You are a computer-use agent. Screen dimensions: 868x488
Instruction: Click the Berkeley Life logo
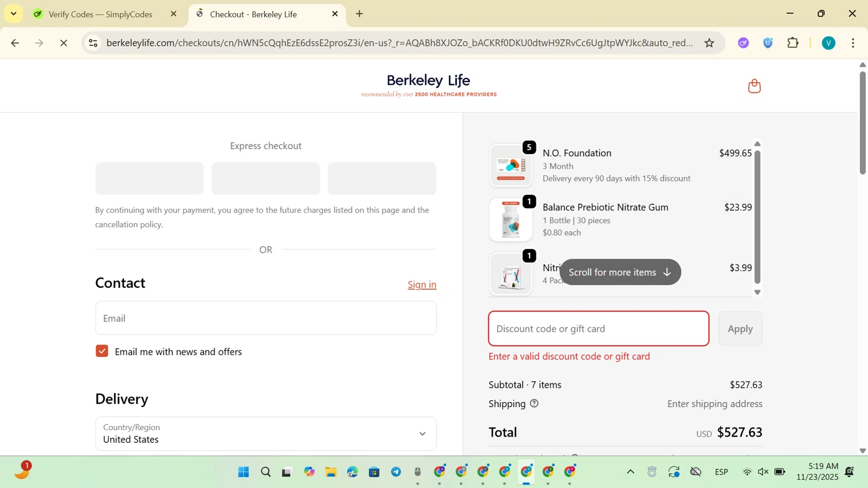429,86
